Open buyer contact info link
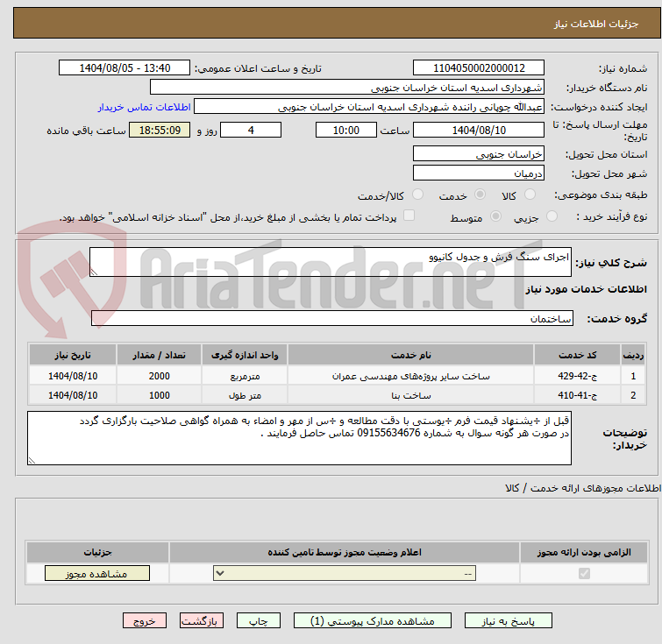 pyautogui.click(x=145, y=107)
